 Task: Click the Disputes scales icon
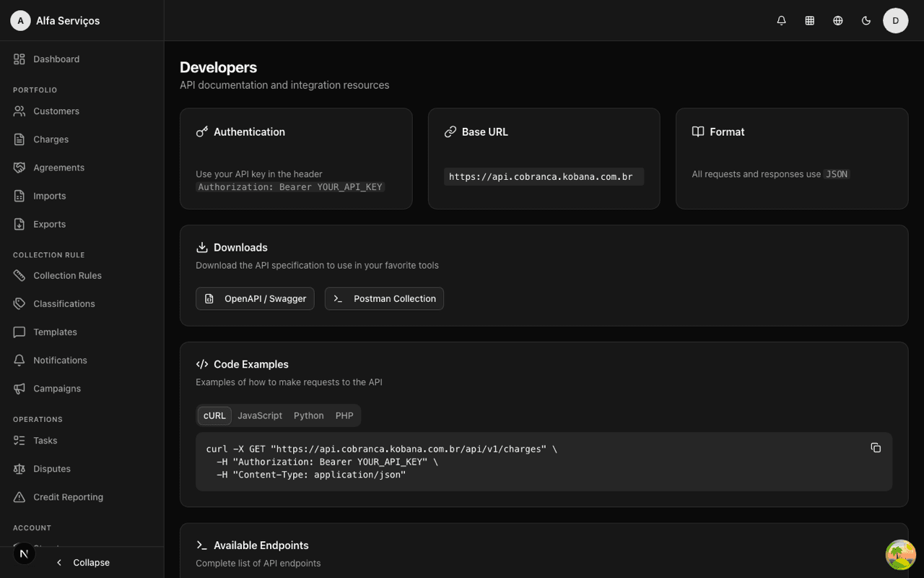click(19, 469)
